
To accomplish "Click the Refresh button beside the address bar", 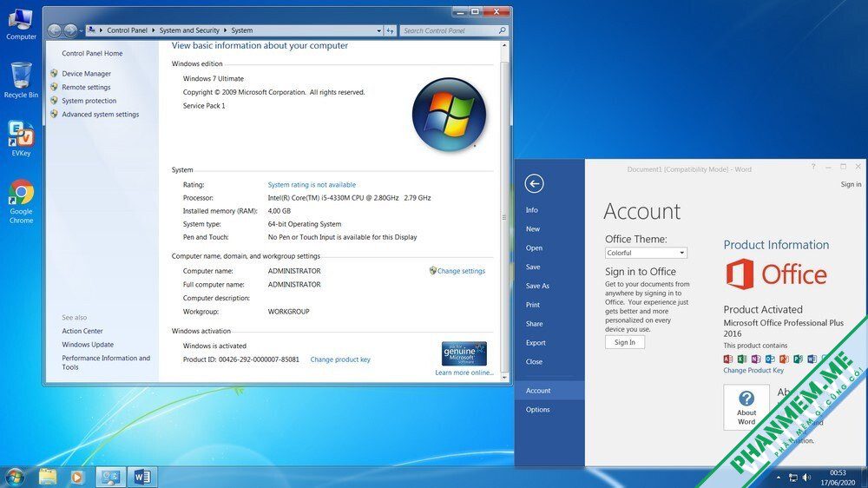I will [x=390, y=30].
